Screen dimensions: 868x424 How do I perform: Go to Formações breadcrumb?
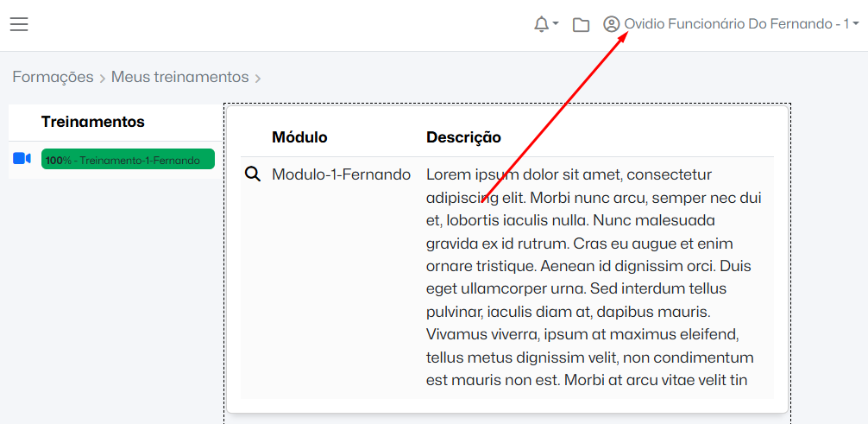[x=53, y=77]
